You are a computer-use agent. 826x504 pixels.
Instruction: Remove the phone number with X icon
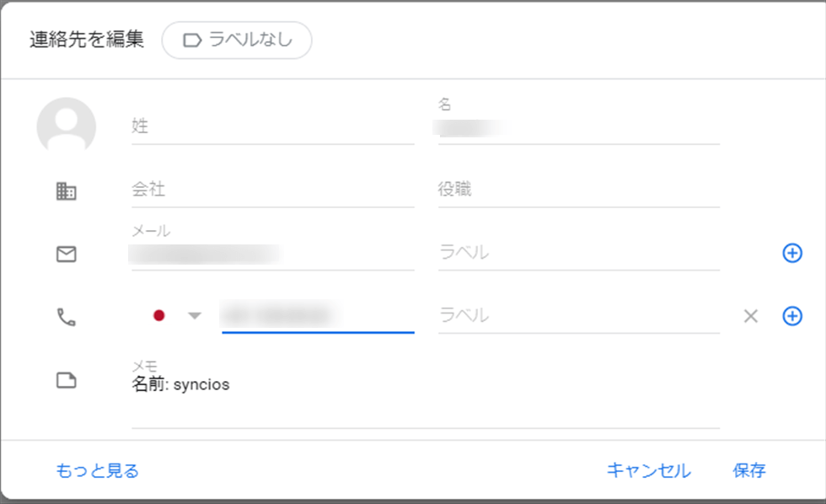tap(751, 316)
